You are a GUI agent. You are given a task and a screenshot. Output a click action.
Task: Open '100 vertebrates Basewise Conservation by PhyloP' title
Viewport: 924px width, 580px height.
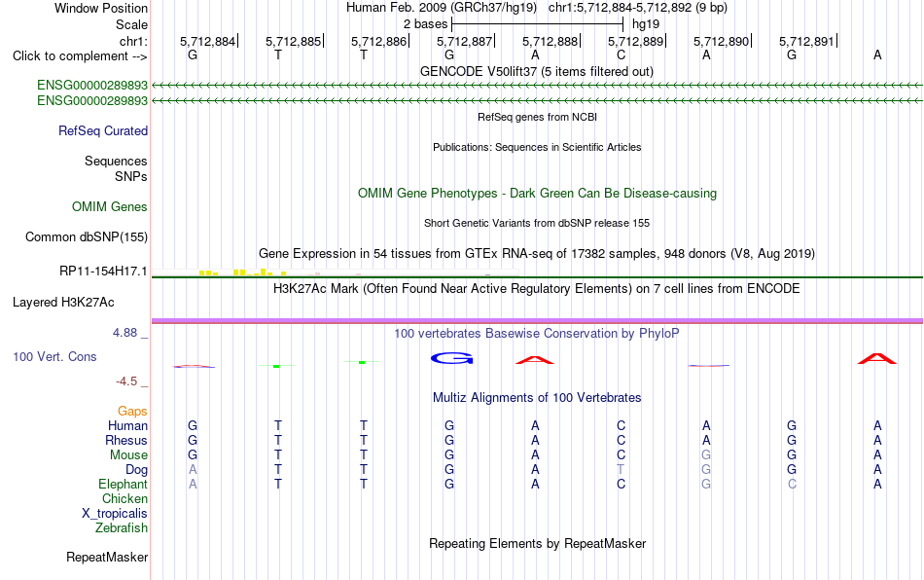click(537, 334)
